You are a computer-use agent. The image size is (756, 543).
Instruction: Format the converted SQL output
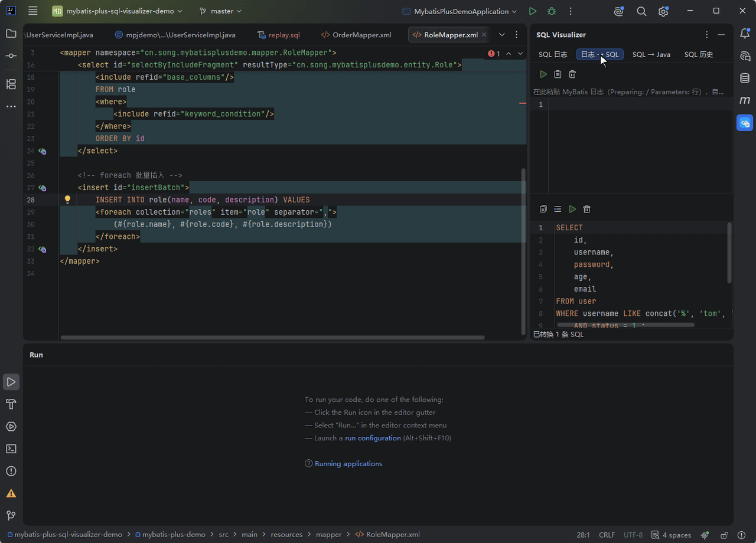click(x=558, y=209)
